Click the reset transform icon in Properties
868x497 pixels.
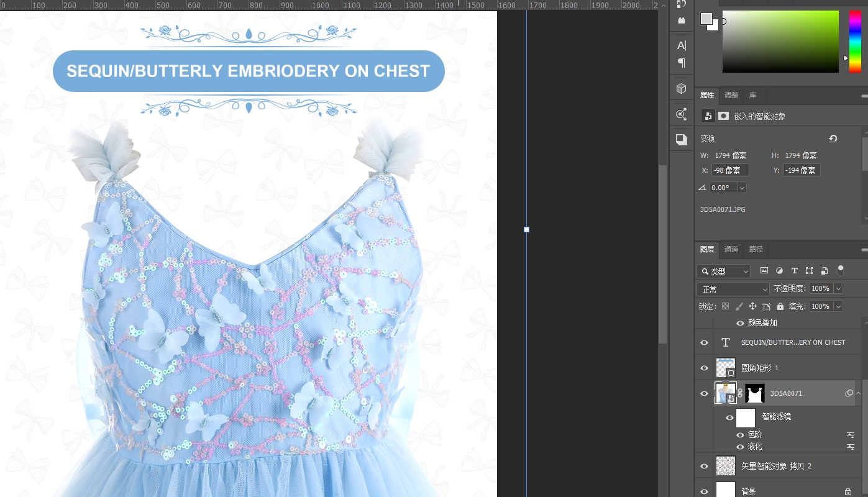[x=833, y=139]
